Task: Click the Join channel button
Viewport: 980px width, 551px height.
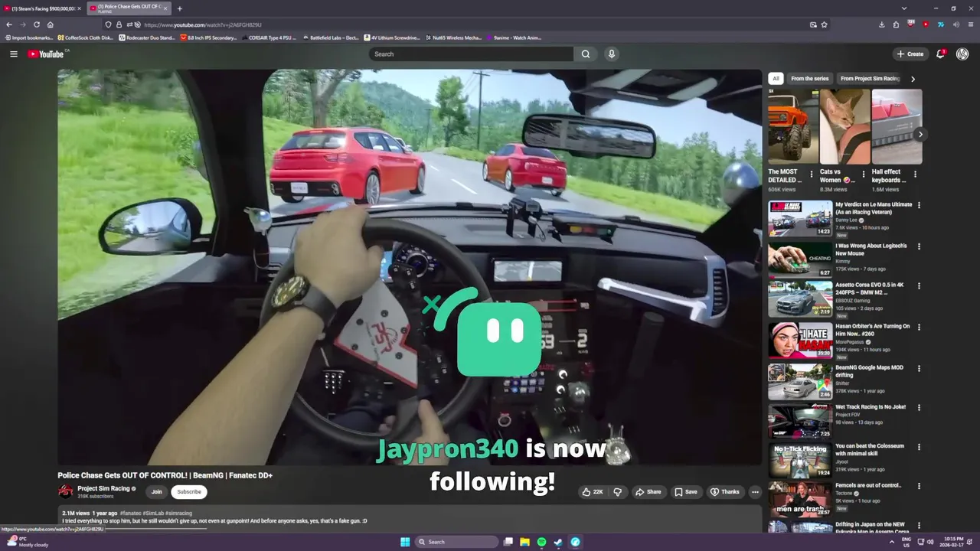Action: [156, 492]
